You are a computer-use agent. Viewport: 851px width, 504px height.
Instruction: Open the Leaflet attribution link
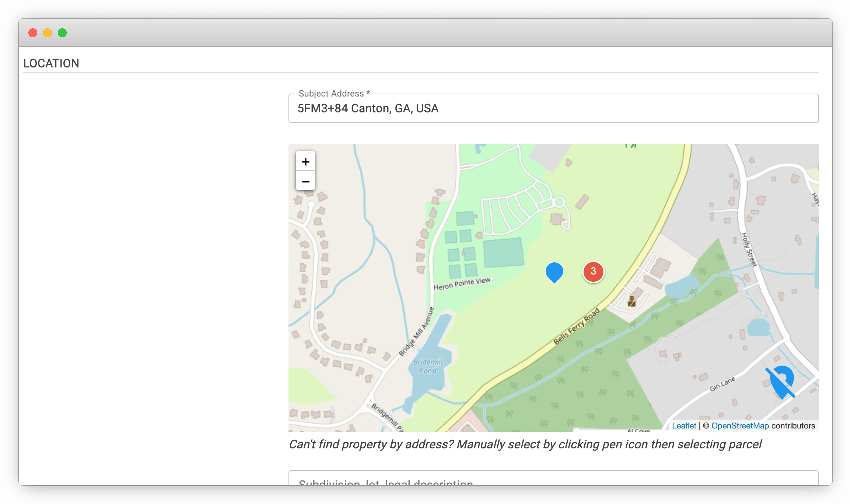pyautogui.click(x=684, y=426)
